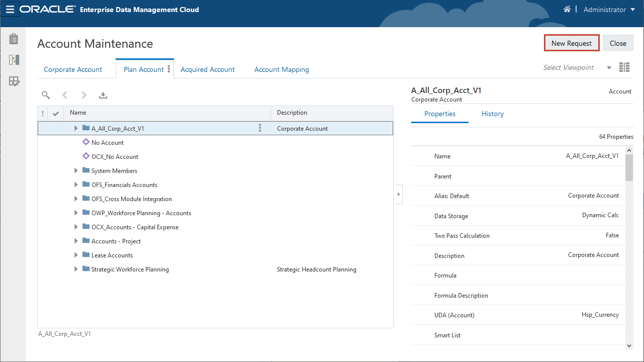Click the Close button
644x362 pixels.
click(618, 43)
